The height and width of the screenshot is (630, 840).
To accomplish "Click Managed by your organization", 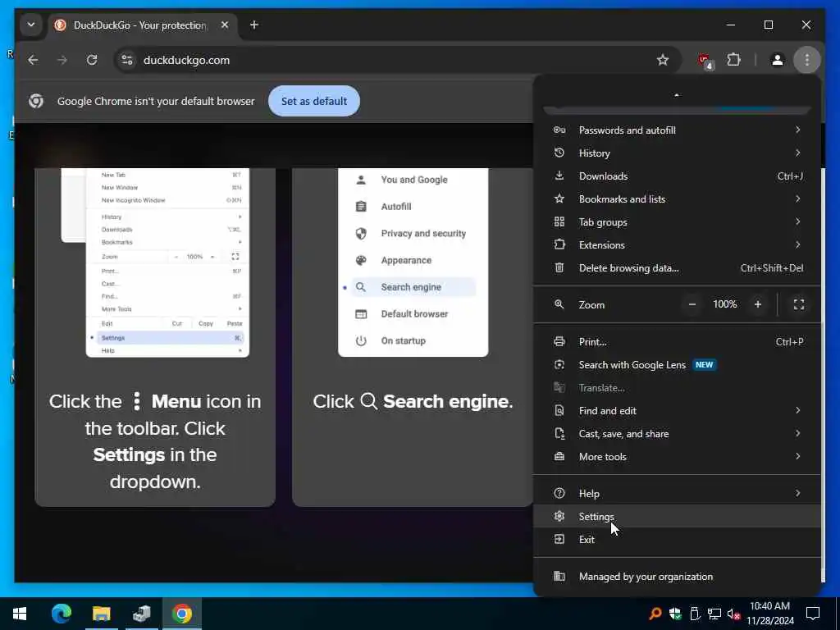I will click(677, 577).
